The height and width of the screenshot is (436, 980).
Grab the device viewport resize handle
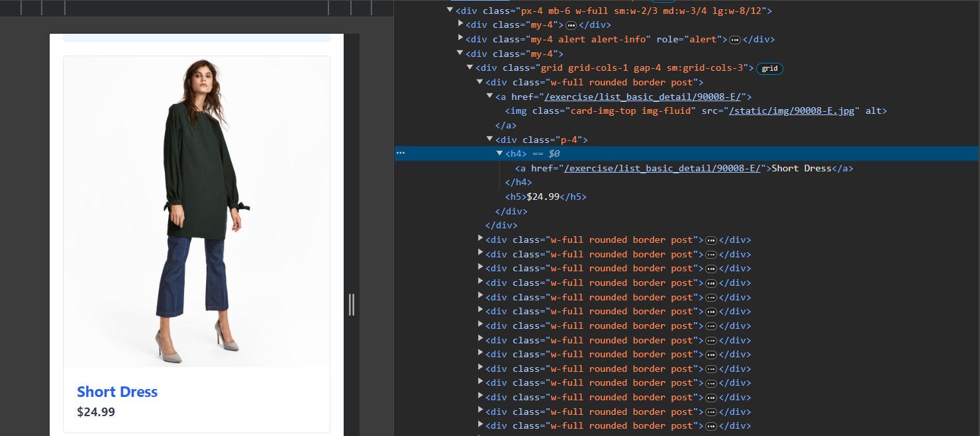[x=352, y=304]
